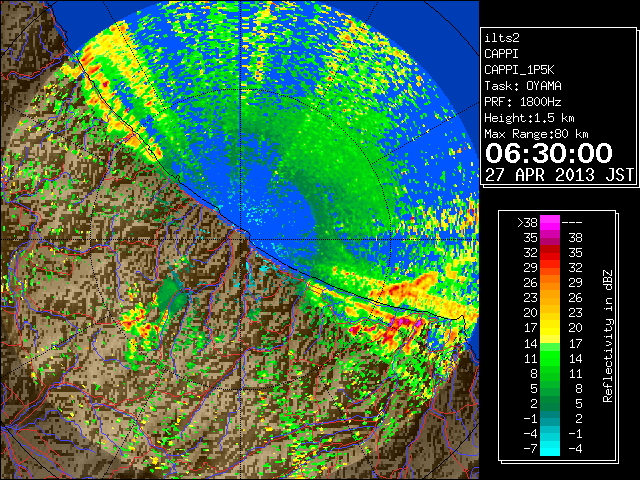Pick the bright magenta >38 legend color band
Screen dimensions: 640x480
coord(550,223)
